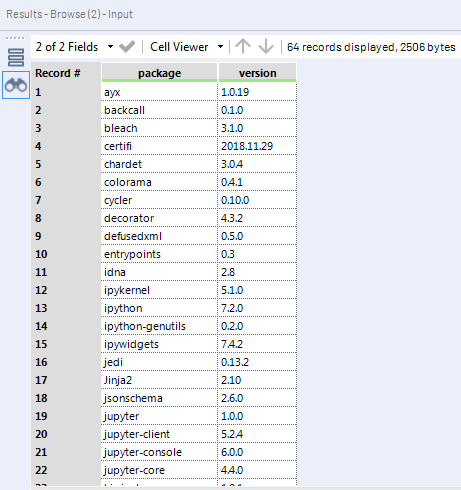This screenshot has width=461, height=490.
Task: Select version cell 2.8
Action: coord(257,272)
